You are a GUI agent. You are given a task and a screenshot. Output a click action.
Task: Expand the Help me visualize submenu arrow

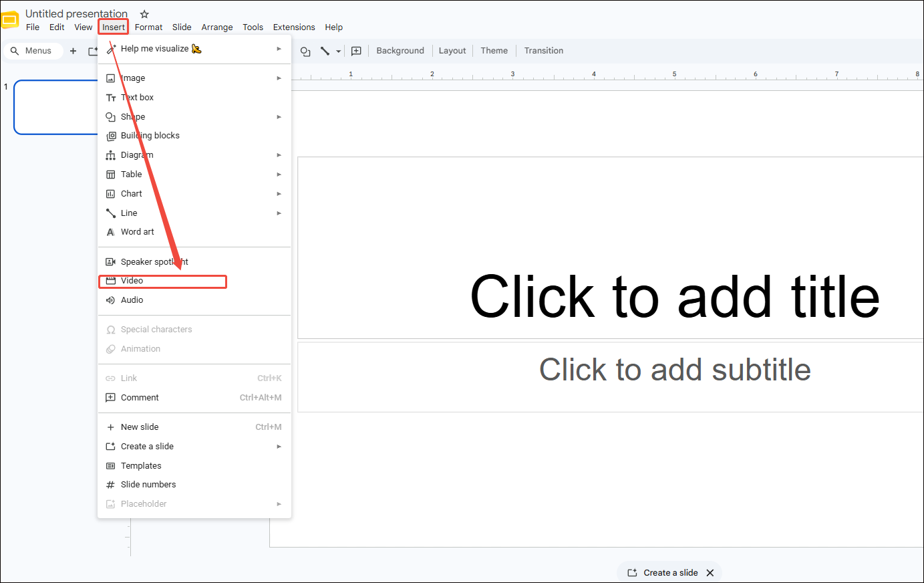[279, 49]
